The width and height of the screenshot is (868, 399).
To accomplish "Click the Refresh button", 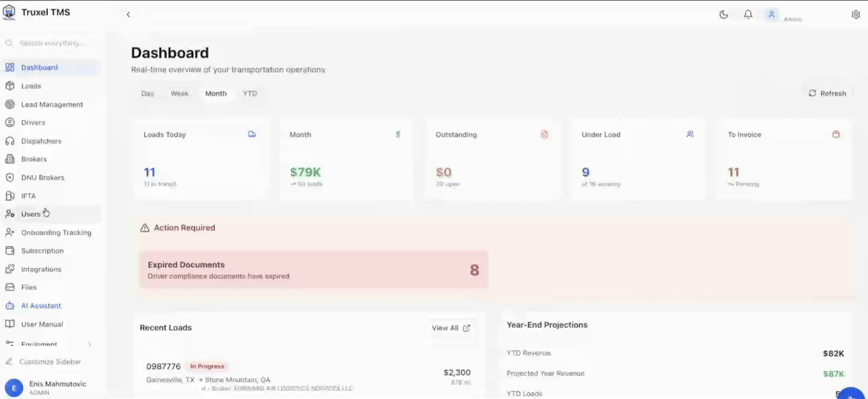I will (x=827, y=93).
